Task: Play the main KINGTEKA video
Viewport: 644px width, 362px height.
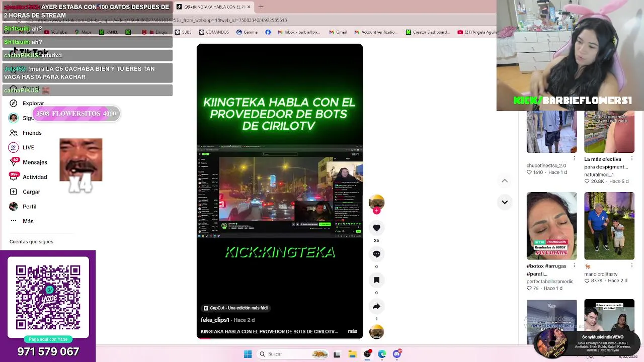Action: (280, 191)
